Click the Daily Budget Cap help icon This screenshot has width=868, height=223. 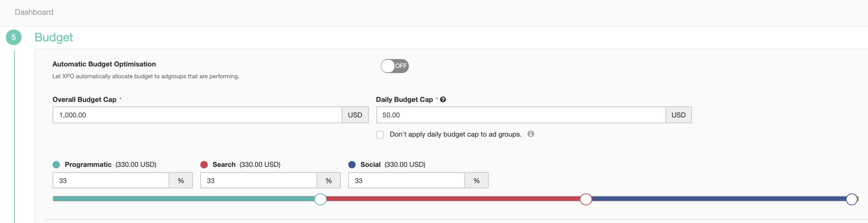coord(443,100)
